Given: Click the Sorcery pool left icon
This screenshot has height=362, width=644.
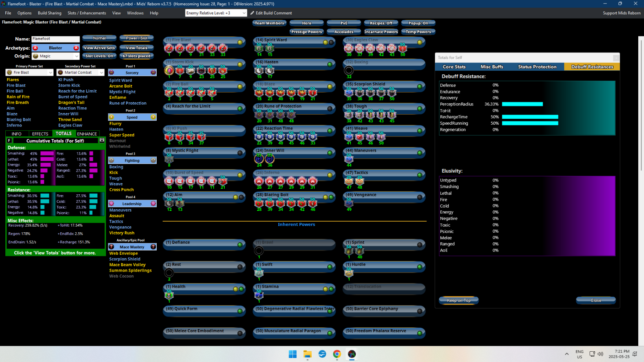Looking at the screenshot, I should (x=111, y=73).
